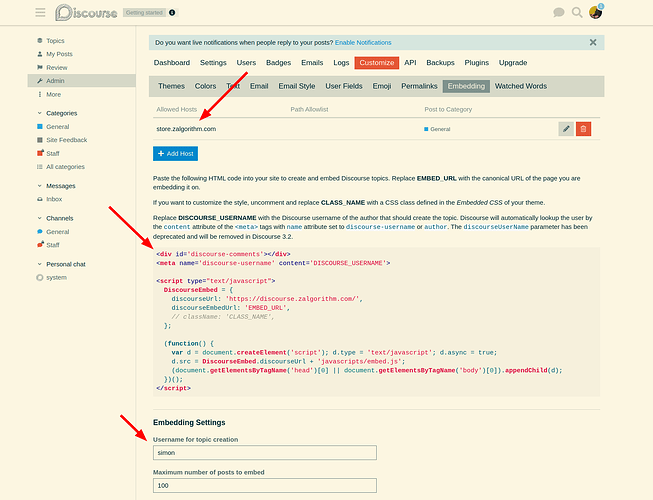Open Review in sidebar
653x500 pixels.
coord(57,67)
